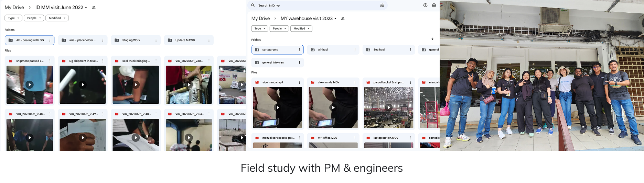Open the Sea haul folder
Screen dimensions: 644x183
point(389,50)
